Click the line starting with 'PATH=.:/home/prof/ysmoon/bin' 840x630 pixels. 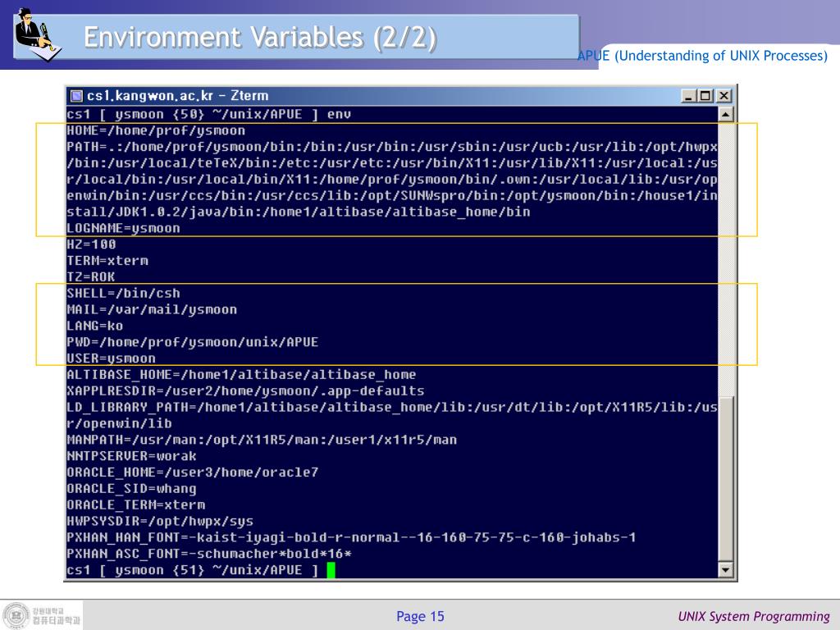391,147
